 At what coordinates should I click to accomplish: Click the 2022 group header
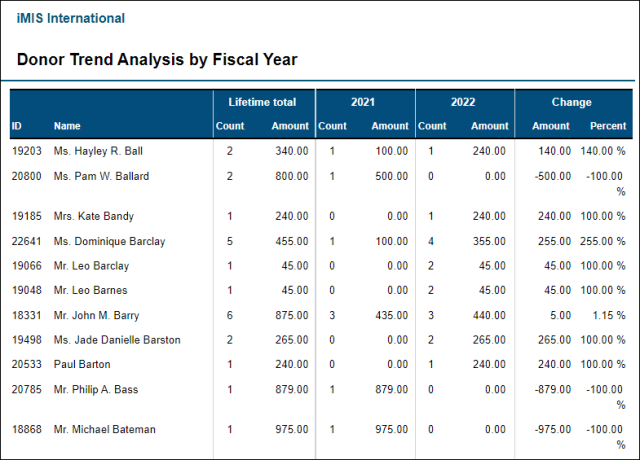pyautogui.click(x=463, y=102)
